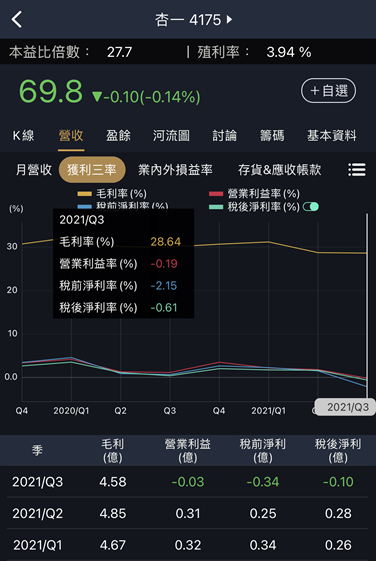This screenshot has width=376, height=561.
Task: Click the 2021/Q3 axis marker label
Action: [x=345, y=407]
